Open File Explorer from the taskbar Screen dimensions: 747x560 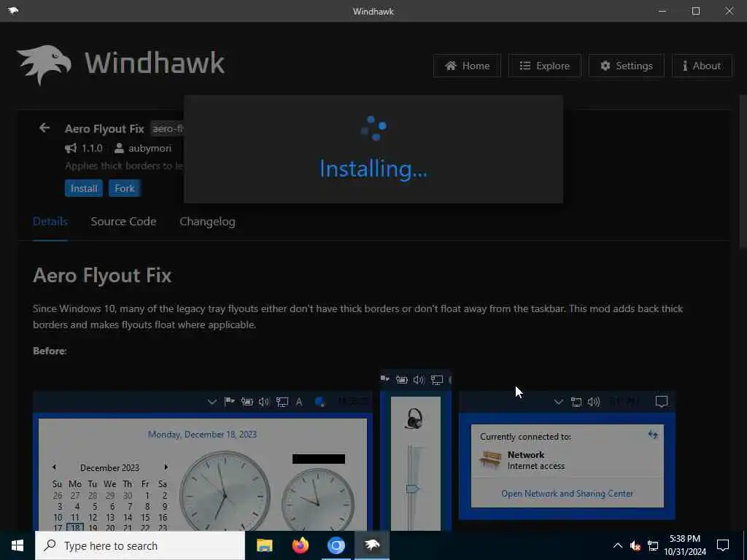click(x=264, y=545)
